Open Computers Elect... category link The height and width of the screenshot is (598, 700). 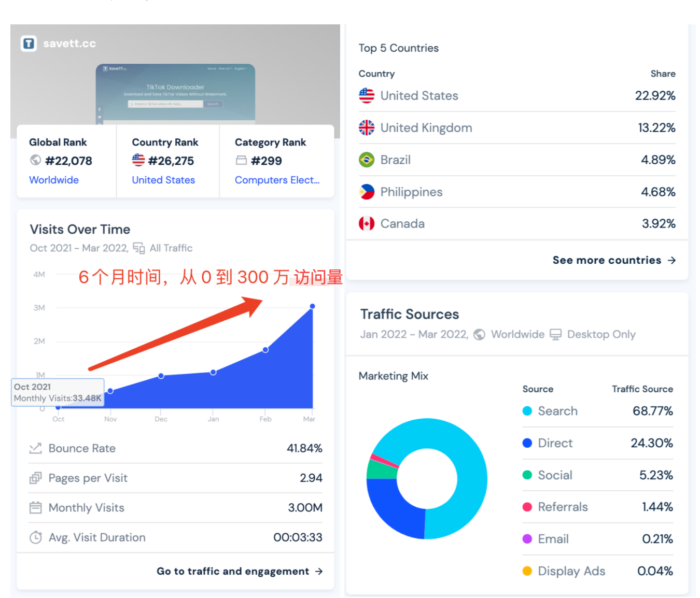pyautogui.click(x=277, y=180)
